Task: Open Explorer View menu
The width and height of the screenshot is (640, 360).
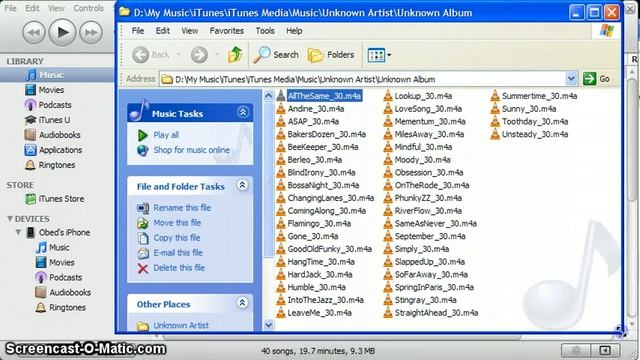Action: pyautogui.click(x=189, y=31)
